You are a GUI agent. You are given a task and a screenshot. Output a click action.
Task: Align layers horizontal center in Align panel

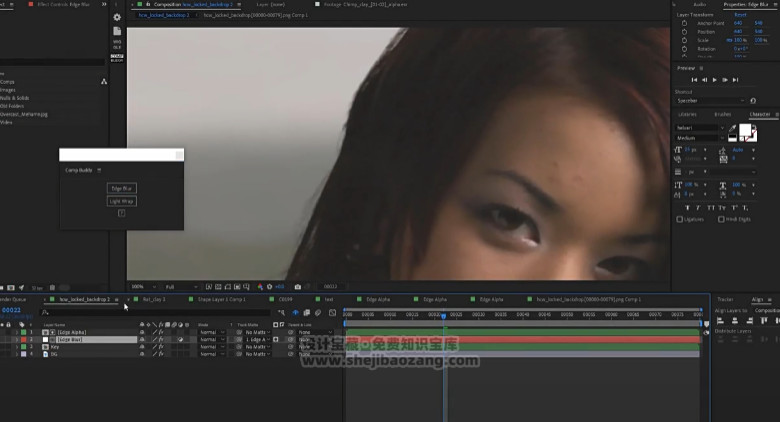pyautogui.click(x=735, y=321)
